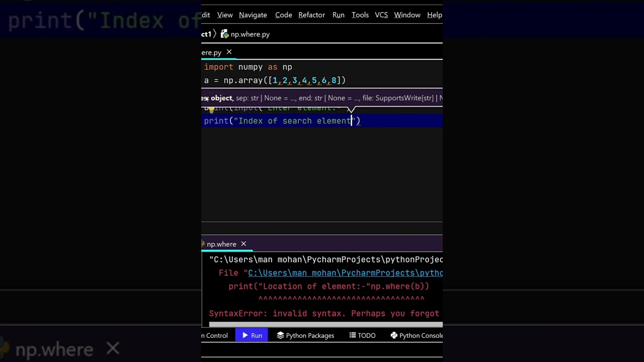Image resolution: width=644 pixels, height=362 pixels.
Task: Click the TODO list icon
Action: pyautogui.click(x=353, y=335)
